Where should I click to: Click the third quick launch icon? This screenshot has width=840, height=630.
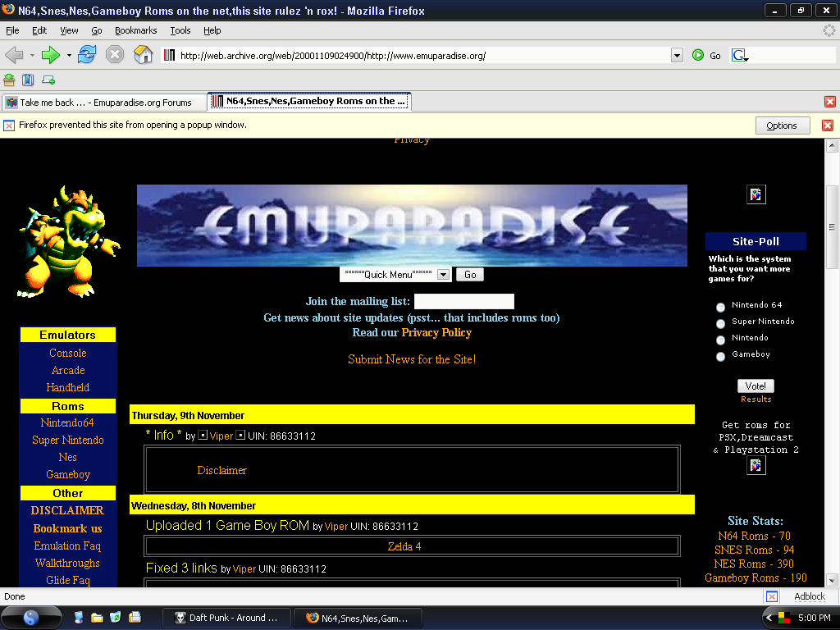coord(115,618)
